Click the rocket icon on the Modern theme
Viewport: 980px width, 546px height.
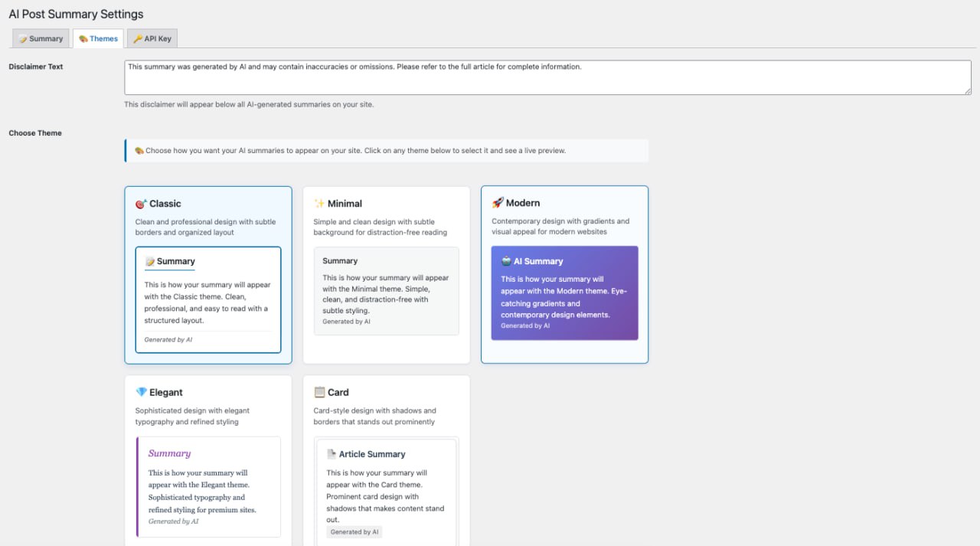498,203
